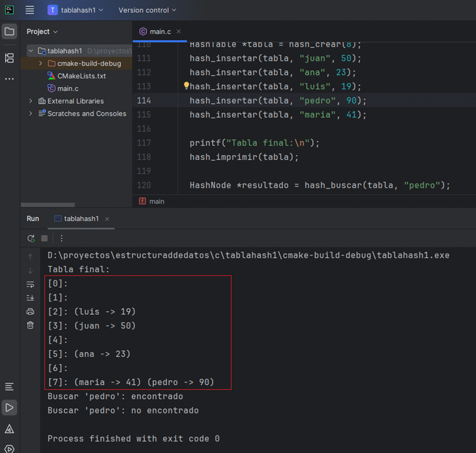Viewport: 476px width, 453px height.
Task: Open the Run tool window from sidebar
Action: [9, 407]
